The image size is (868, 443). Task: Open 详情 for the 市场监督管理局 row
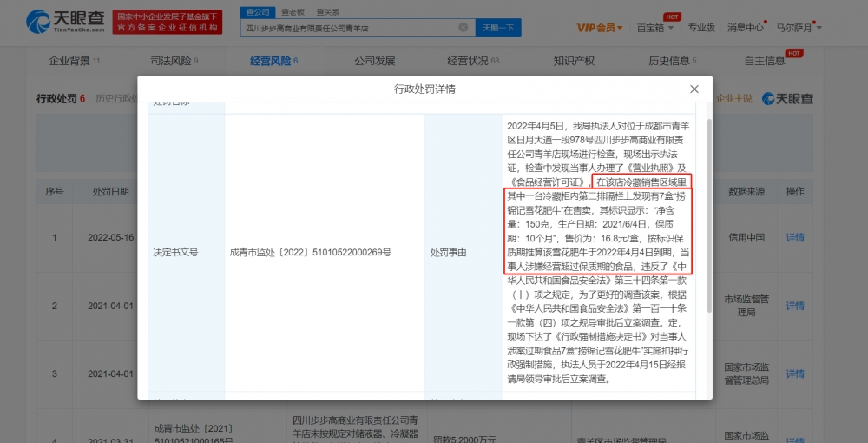tap(795, 306)
